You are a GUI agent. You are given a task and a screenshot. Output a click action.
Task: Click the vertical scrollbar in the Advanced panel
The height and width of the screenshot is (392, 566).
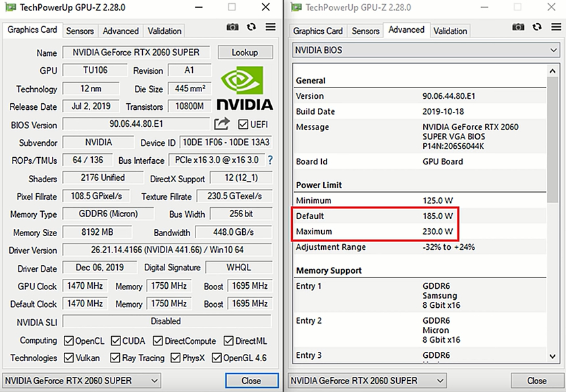click(553, 132)
